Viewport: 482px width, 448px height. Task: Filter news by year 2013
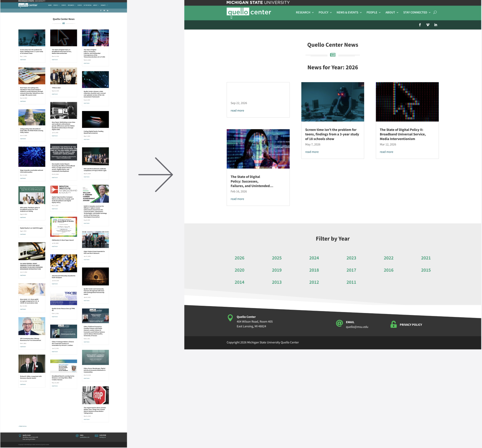tap(277, 282)
